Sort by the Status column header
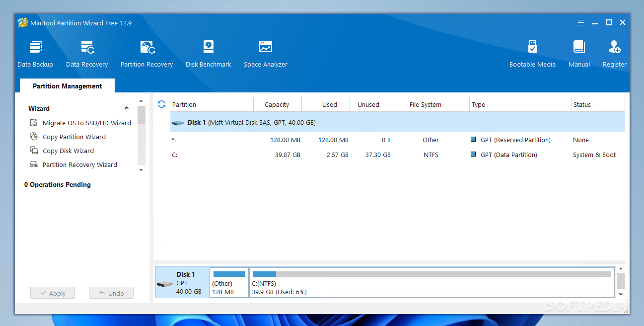The width and height of the screenshot is (644, 326). (598, 104)
